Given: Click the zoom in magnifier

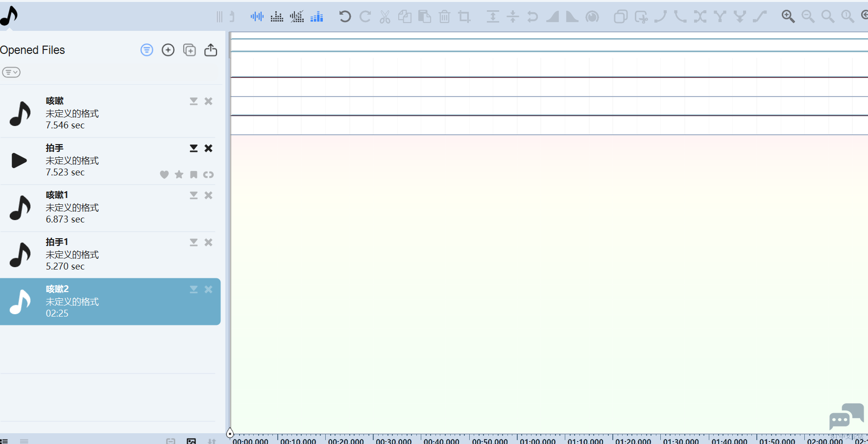Looking at the screenshot, I should [x=788, y=17].
